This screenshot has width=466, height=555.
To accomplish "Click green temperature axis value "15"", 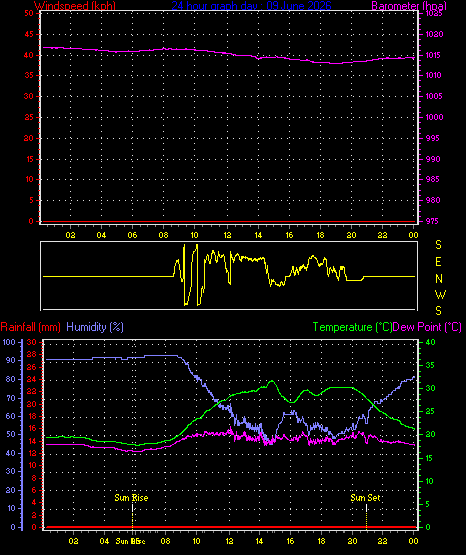I will 430,458.
